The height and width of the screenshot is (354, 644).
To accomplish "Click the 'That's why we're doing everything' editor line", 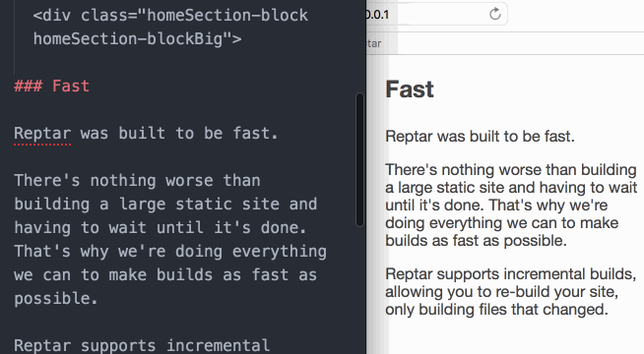I will coord(170,251).
